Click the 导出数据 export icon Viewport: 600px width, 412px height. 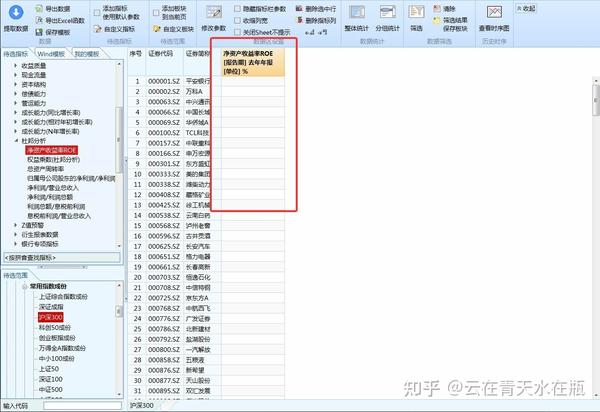click(x=39, y=8)
